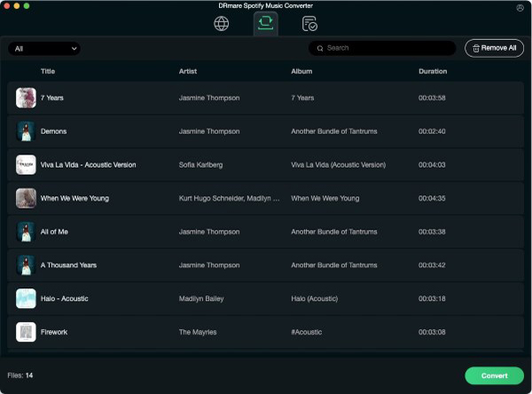This screenshot has height=394, width=532.
Task: Click duration '00:03:42'
Action: (x=432, y=265)
